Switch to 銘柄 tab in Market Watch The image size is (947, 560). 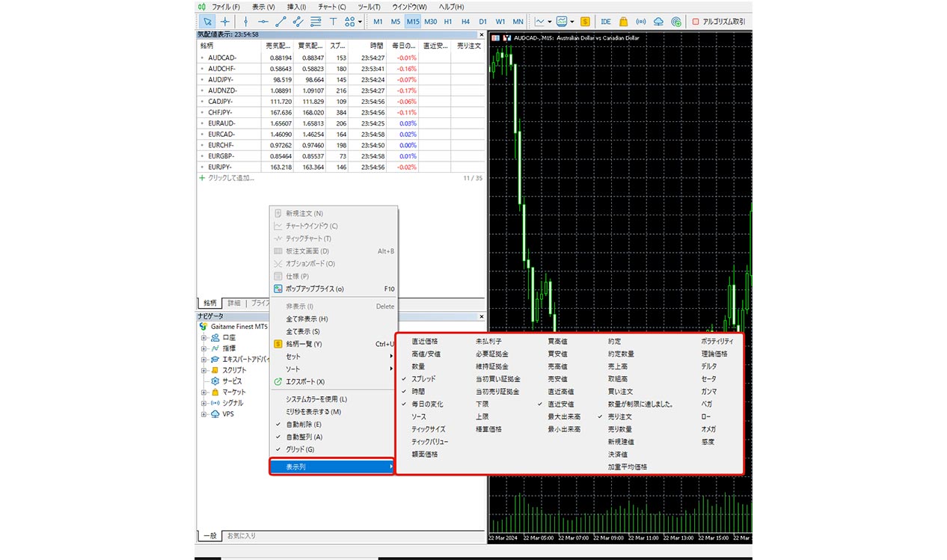tap(209, 303)
